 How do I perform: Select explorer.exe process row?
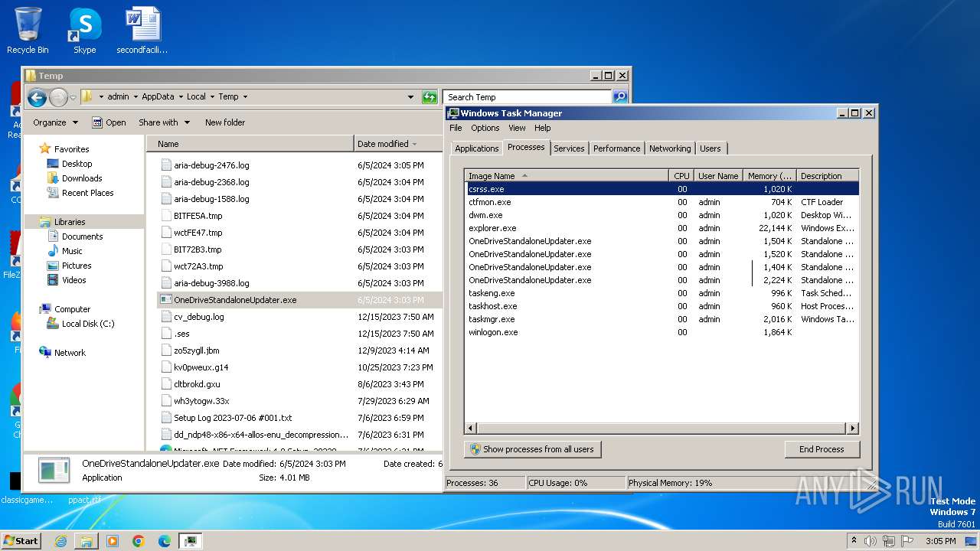pos(662,228)
